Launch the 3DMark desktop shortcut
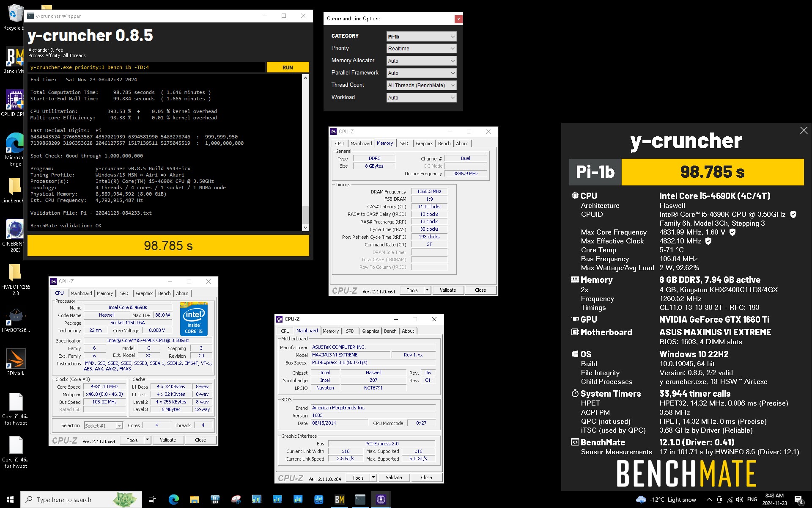812x508 pixels. coord(16,362)
